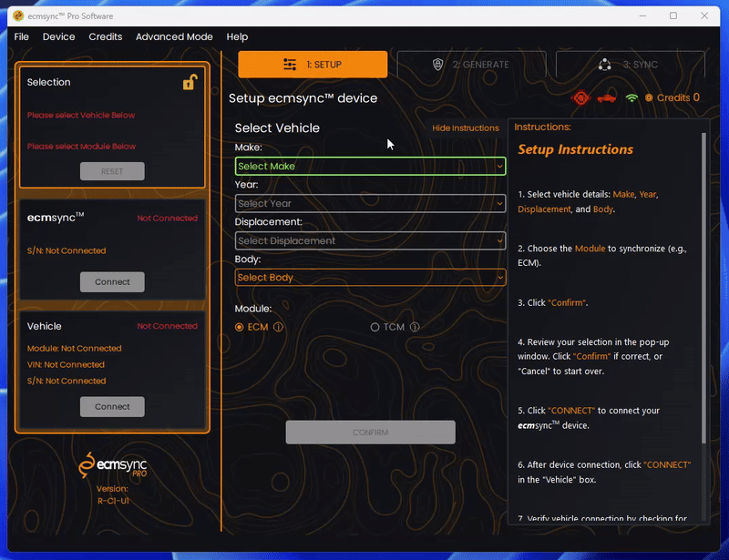Click the unlock padlock in the Selection panel
The width and height of the screenshot is (729, 560).
(190, 80)
